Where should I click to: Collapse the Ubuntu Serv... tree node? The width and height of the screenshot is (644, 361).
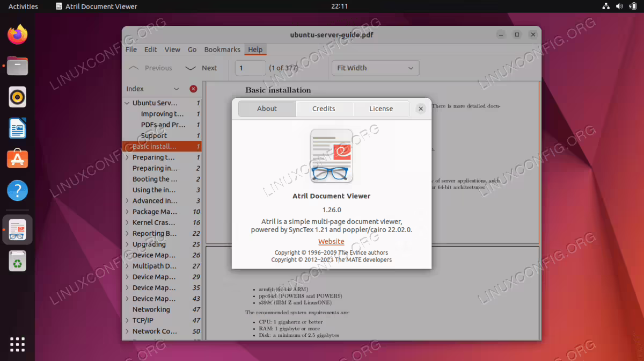127,103
